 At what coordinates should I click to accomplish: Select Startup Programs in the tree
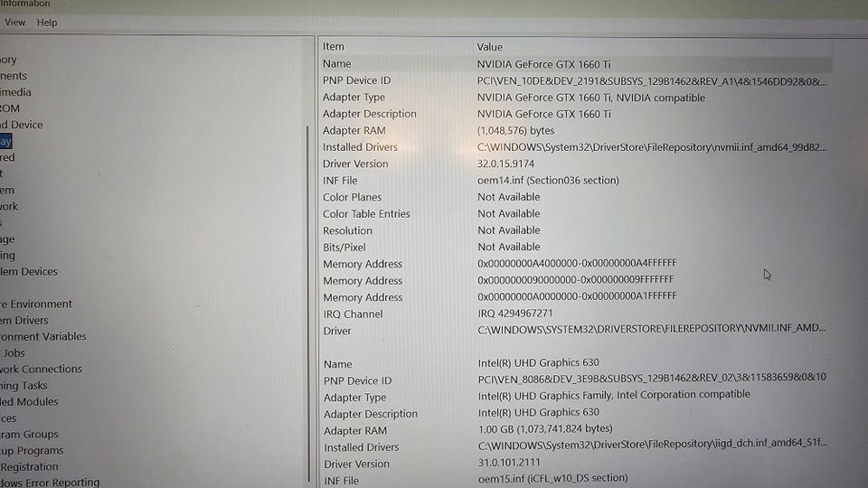[32, 450]
